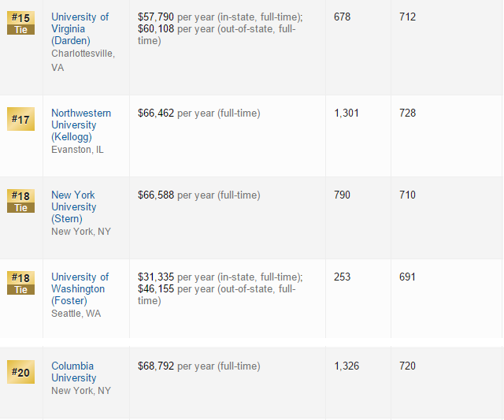This screenshot has width=504, height=420.
Task: Open the University of Virginia (Darden) link
Action: 80,28
